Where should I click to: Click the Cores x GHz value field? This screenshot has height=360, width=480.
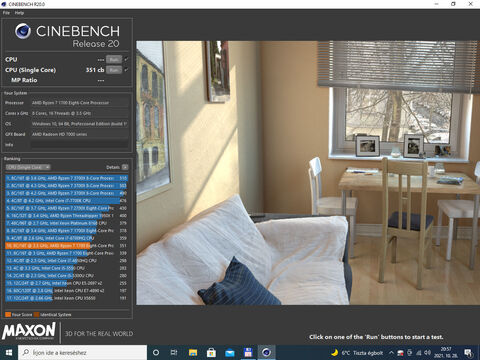79,113
